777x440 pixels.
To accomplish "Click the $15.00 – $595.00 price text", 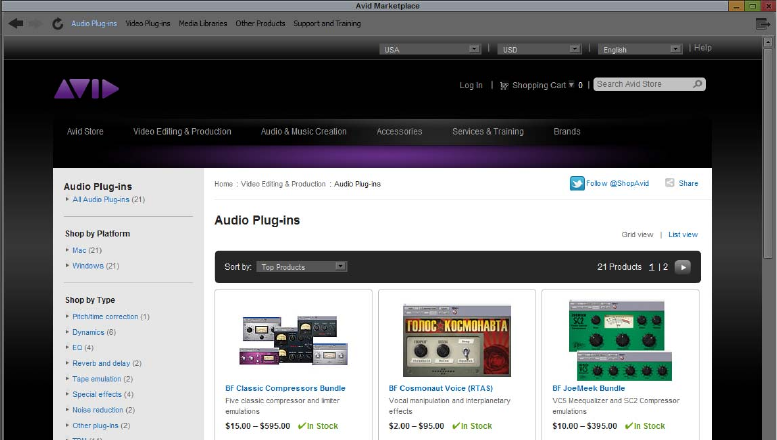I will tap(258, 426).
